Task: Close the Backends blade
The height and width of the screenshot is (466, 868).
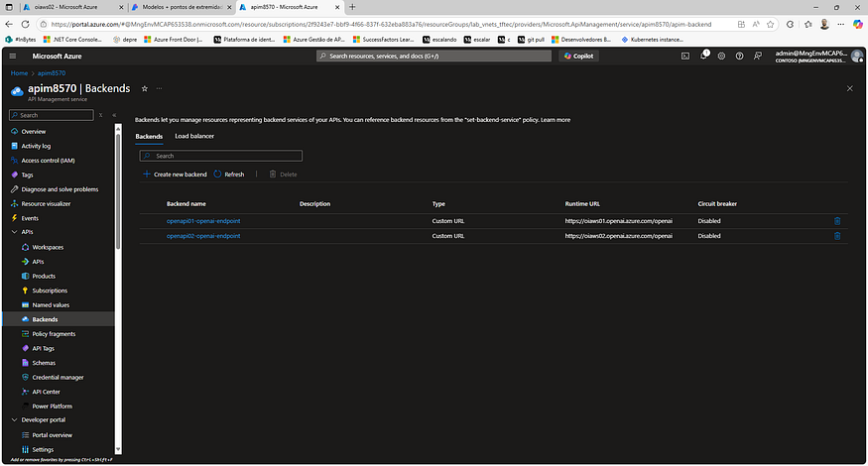Action: pyautogui.click(x=850, y=88)
